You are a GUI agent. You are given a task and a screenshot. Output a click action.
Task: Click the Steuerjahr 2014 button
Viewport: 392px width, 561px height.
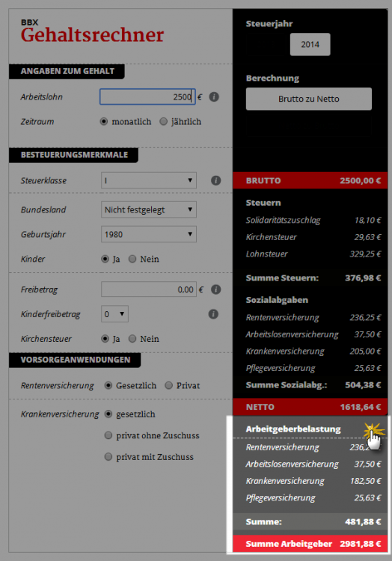[x=310, y=44]
